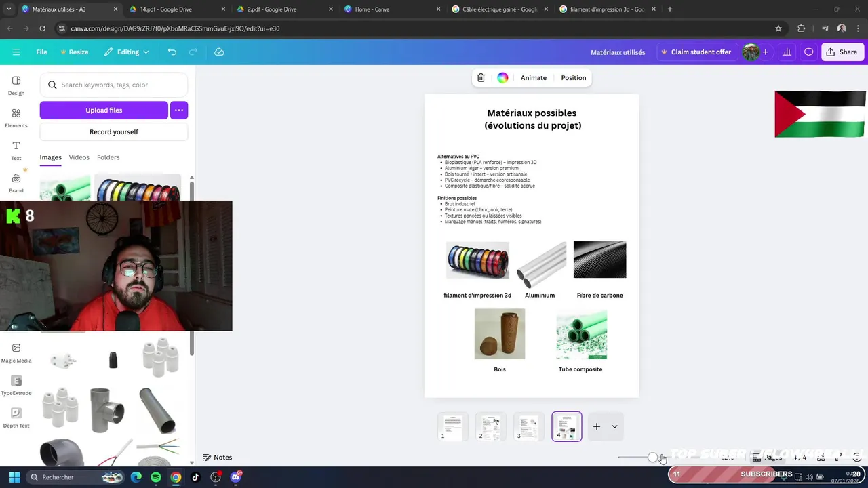The image size is (868, 488).
Task: Open the File menu
Action: 41,52
